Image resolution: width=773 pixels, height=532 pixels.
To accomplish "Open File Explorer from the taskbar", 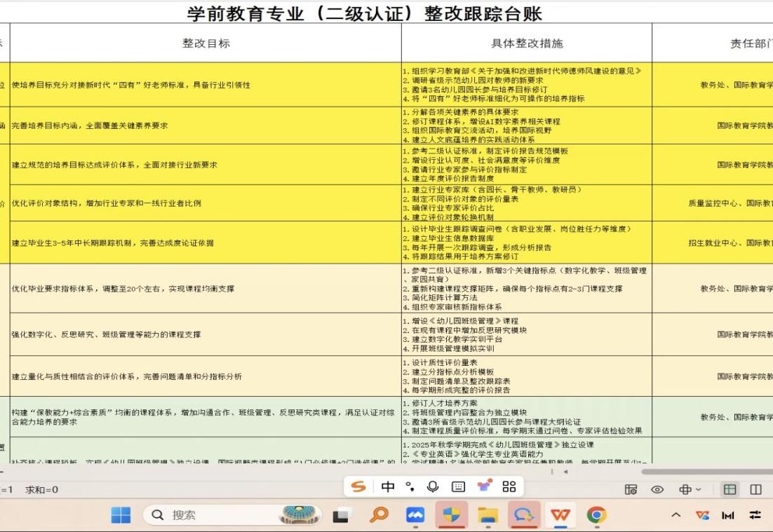I will 488,515.
